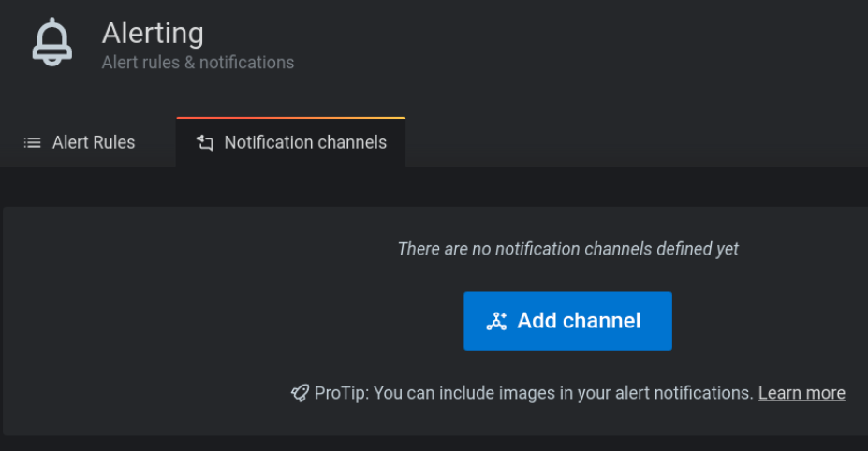Click the network icon inside Add channel
868x451 pixels.
click(x=496, y=322)
